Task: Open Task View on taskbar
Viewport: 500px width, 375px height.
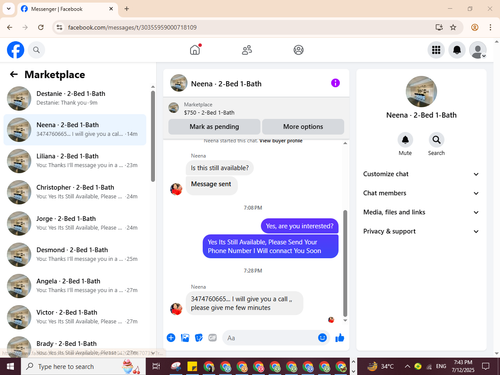Action: [x=156, y=367]
